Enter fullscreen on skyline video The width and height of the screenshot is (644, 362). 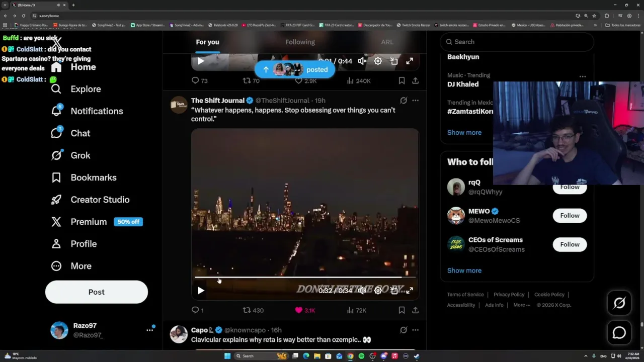coord(410,291)
